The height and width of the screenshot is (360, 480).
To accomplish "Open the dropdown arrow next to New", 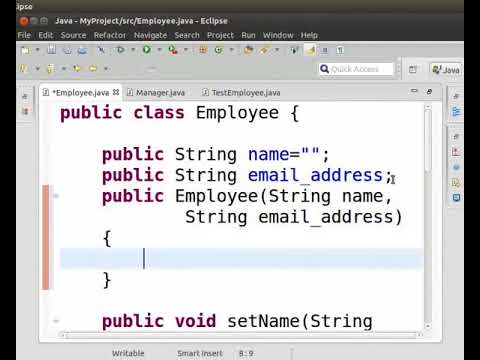I will pyautogui.click(x=38, y=50).
